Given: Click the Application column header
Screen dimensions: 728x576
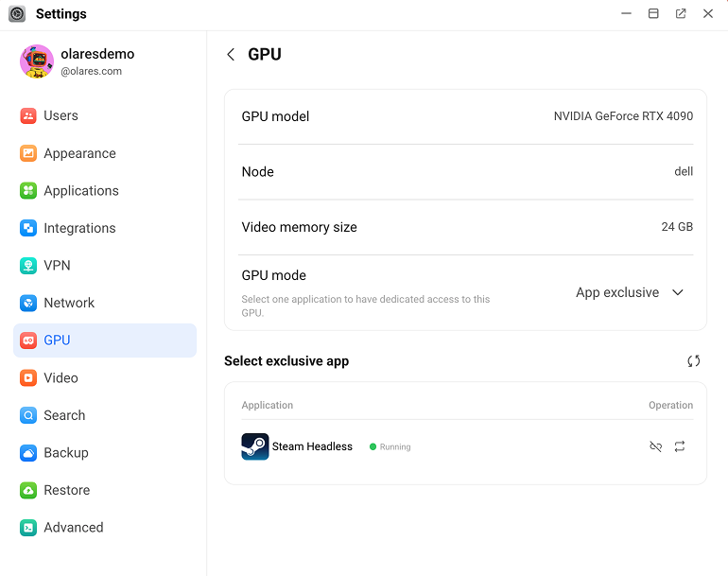Looking at the screenshot, I should pos(268,405).
